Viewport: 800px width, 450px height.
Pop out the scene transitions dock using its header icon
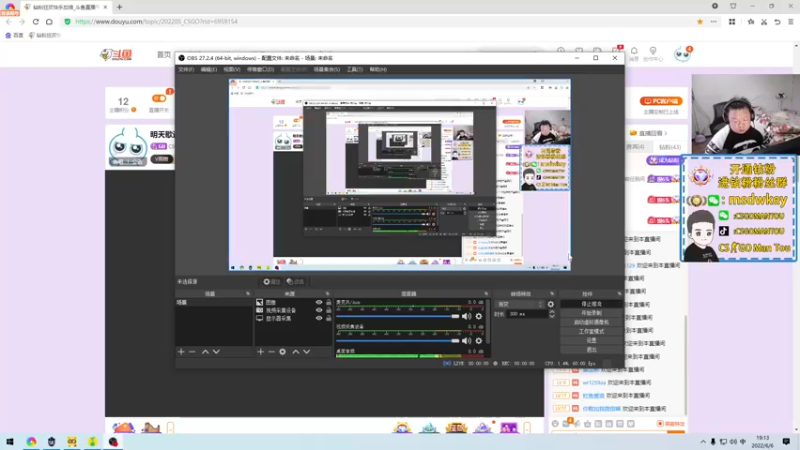(x=552, y=294)
